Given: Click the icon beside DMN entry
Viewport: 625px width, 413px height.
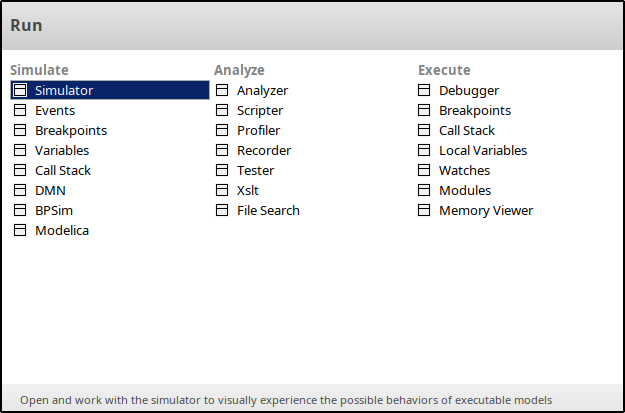Looking at the screenshot, I should pyautogui.click(x=20, y=190).
